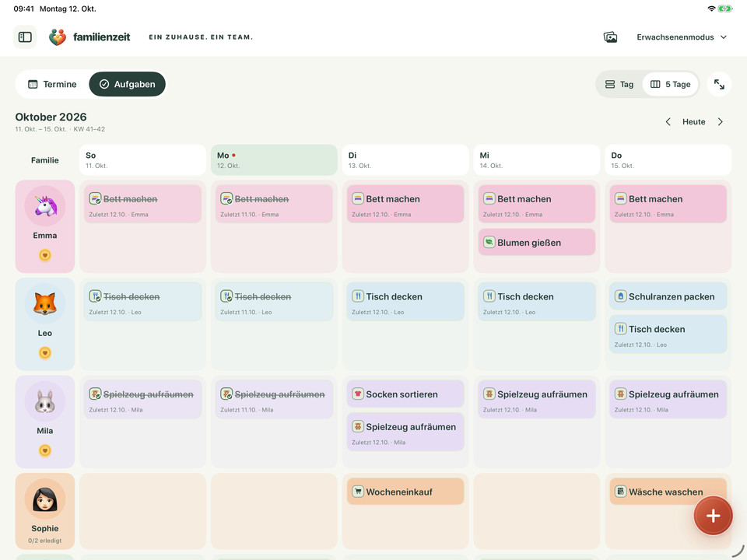The height and width of the screenshot is (560, 747).
Task: Select Mila's bunny avatar
Action: [45, 401]
